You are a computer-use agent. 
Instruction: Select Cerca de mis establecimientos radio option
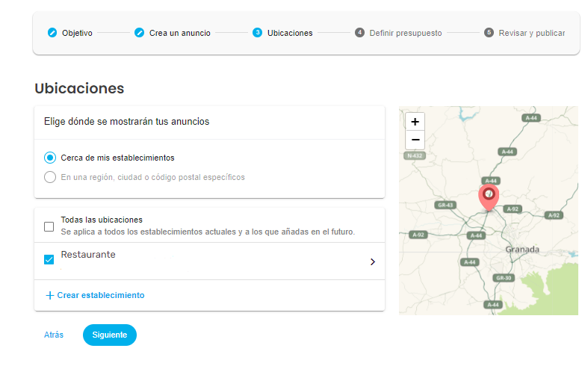pos(50,158)
